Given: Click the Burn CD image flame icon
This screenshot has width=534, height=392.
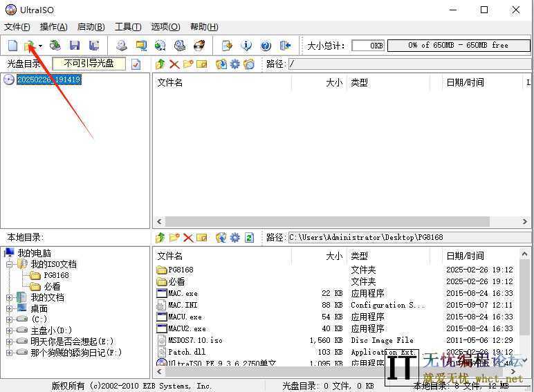Looking at the screenshot, I should point(199,46).
